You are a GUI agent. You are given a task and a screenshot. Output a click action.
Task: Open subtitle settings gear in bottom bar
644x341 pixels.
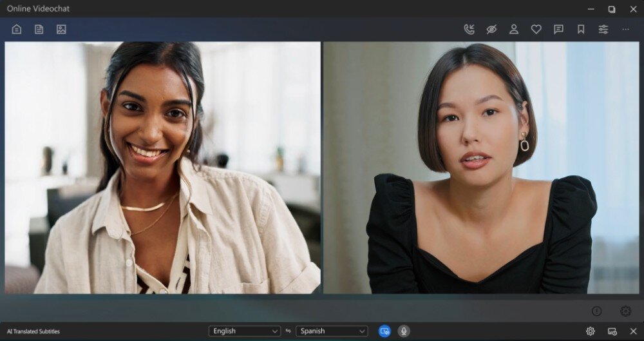pyautogui.click(x=590, y=331)
